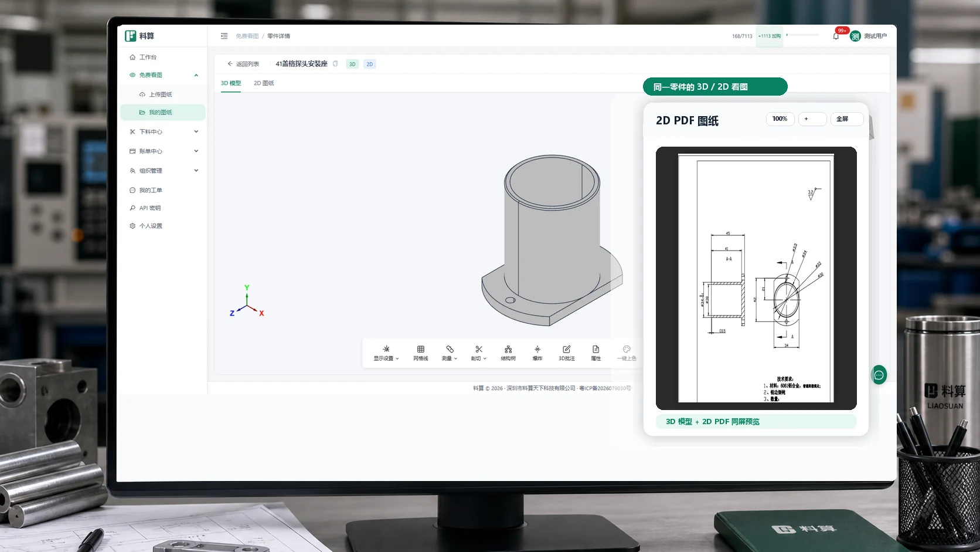Click the 168/7113 quota text
The width and height of the screenshot is (980, 552).
(x=742, y=36)
